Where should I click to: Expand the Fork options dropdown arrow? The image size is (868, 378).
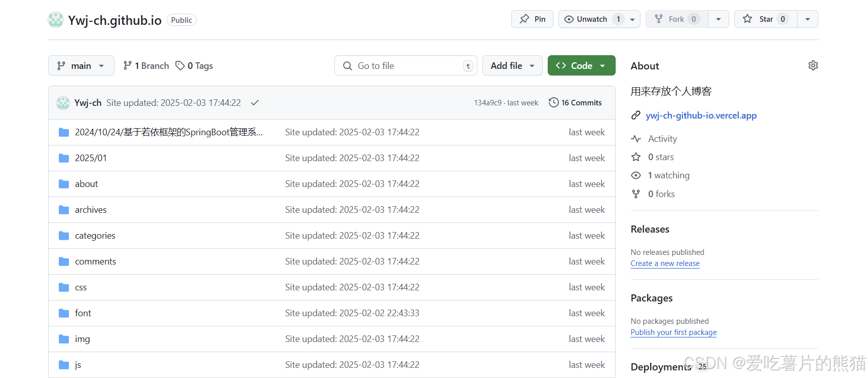click(719, 19)
